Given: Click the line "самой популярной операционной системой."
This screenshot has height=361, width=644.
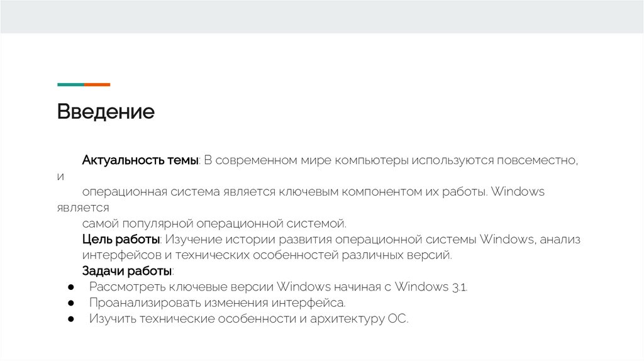Looking at the screenshot, I should (x=214, y=223).
